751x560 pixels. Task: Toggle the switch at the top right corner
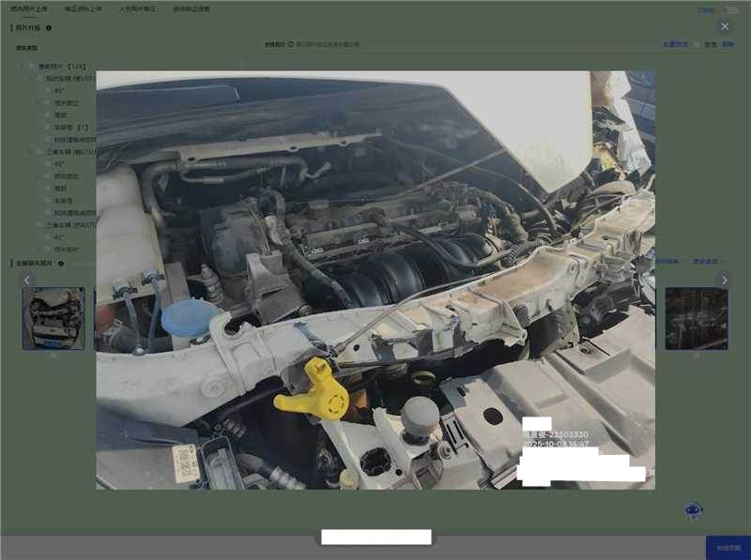coord(728,10)
